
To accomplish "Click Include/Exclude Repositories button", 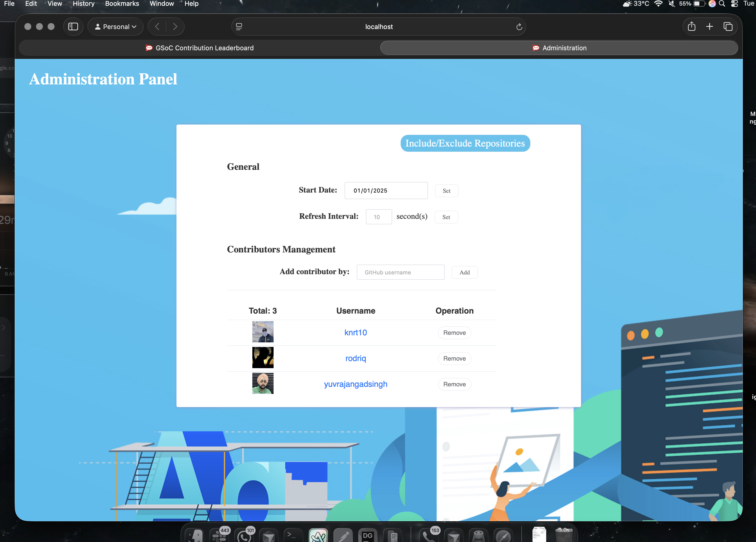I will (465, 143).
